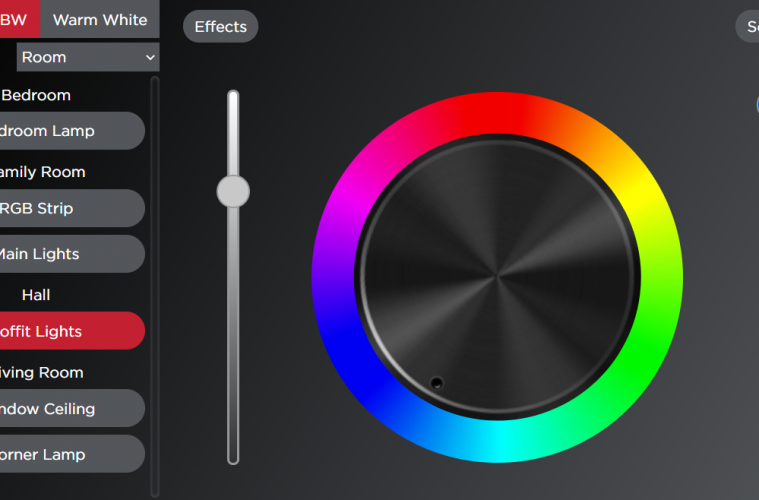Open the Room dropdown
Viewport: 759px width, 500px height.
[x=88, y=57]
